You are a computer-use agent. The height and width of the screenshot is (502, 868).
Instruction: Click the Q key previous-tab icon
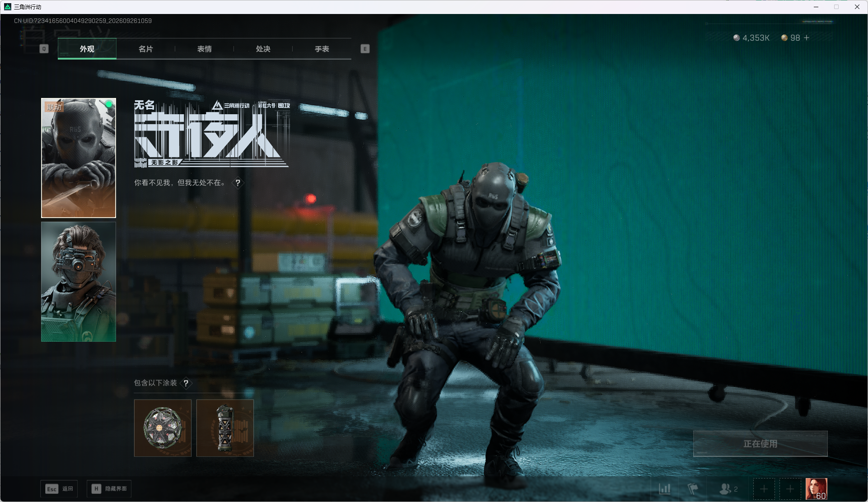pyautogui.click(x=44, y=49)
